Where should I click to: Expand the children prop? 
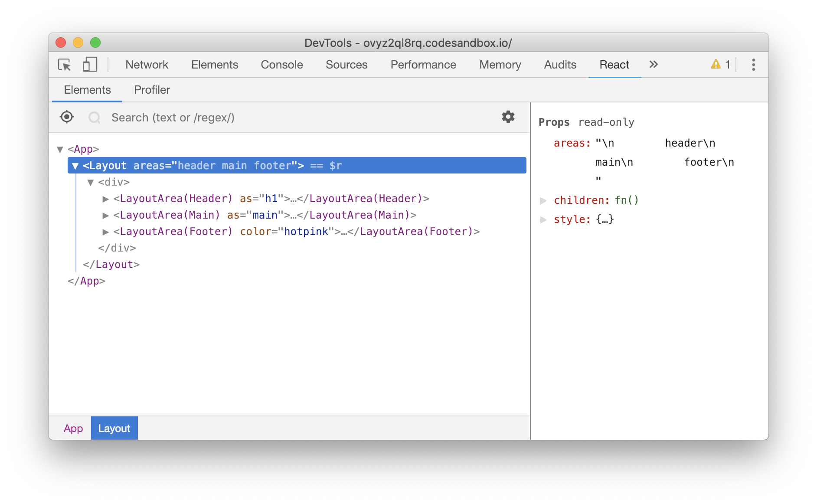(x=543, y=200)
